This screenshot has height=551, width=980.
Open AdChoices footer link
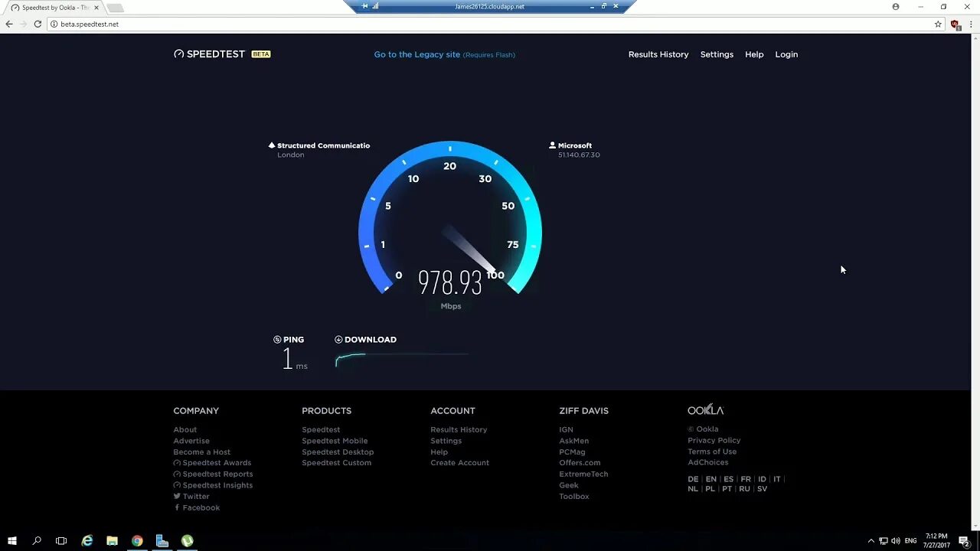708,462
